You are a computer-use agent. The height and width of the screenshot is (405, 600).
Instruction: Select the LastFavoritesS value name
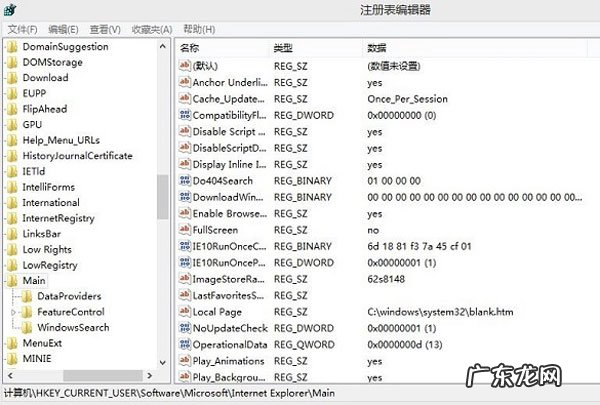coord(228,296)
